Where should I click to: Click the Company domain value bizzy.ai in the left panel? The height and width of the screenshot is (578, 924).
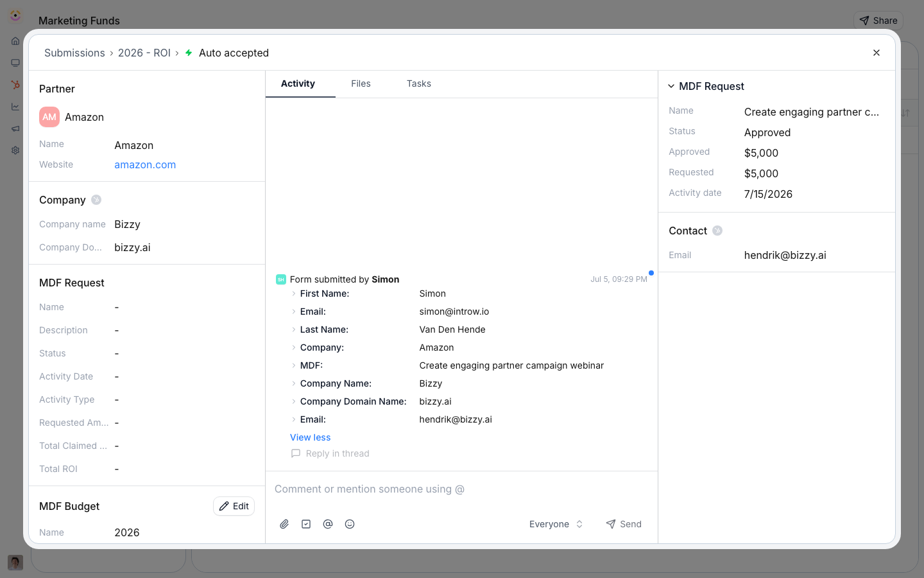pos(132,247)
